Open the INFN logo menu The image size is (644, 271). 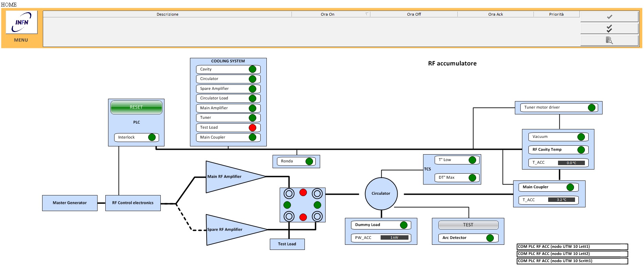[21, 22]
